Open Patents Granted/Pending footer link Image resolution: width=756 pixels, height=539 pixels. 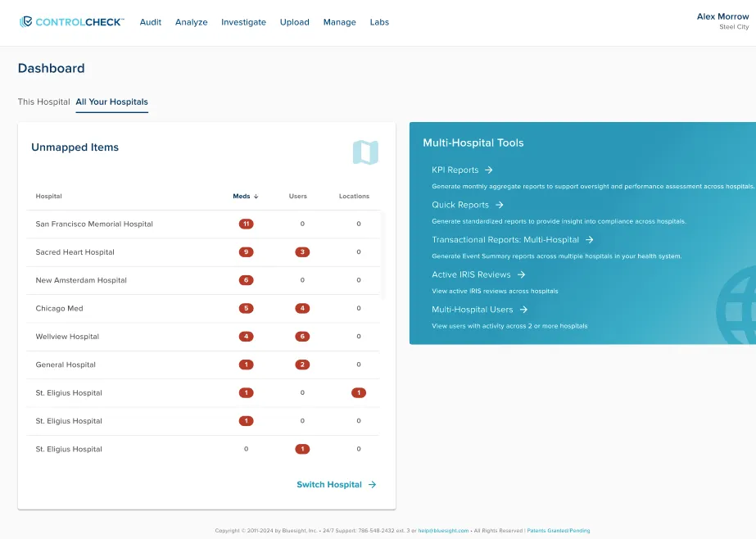tap(559, 530)
